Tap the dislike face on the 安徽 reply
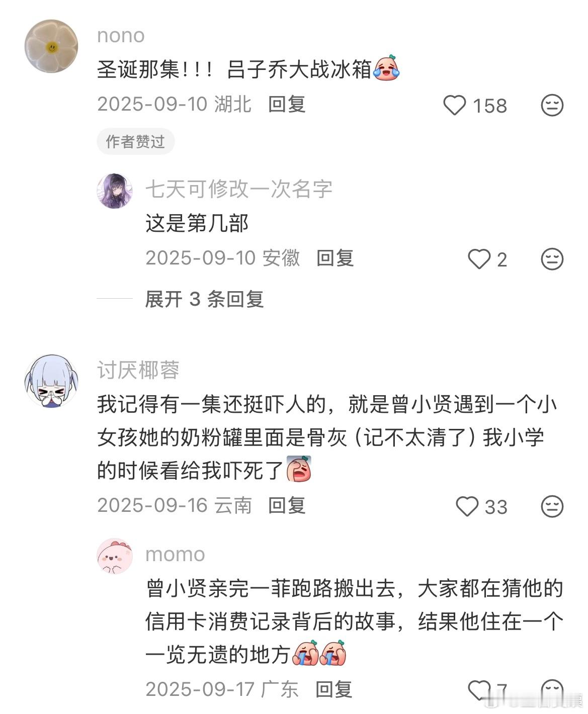The width and height of the screenshot is (588, 714). tap(552, 259)
